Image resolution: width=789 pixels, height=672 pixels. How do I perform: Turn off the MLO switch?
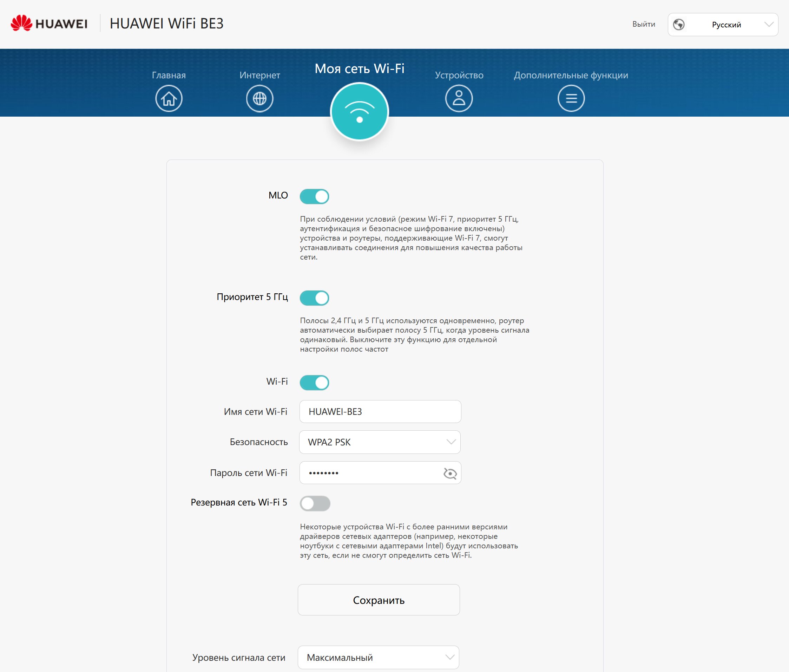point(315,197)
